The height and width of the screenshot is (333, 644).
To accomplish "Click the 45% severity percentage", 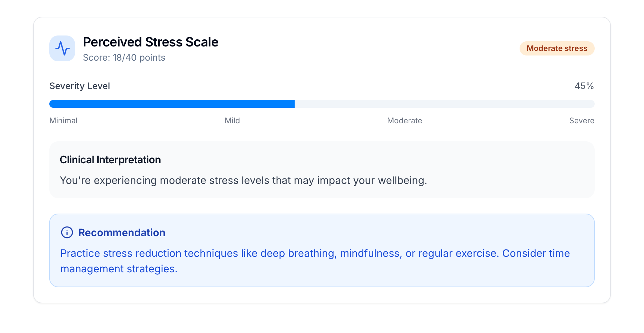I will coord(584,86).
